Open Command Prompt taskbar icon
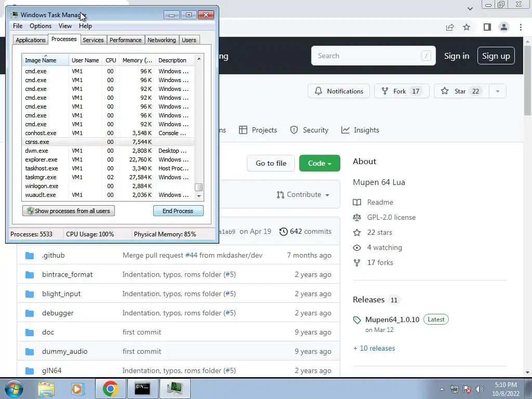Screen dimensions: 532x399 pyautogui.click(x=142, y=389)
